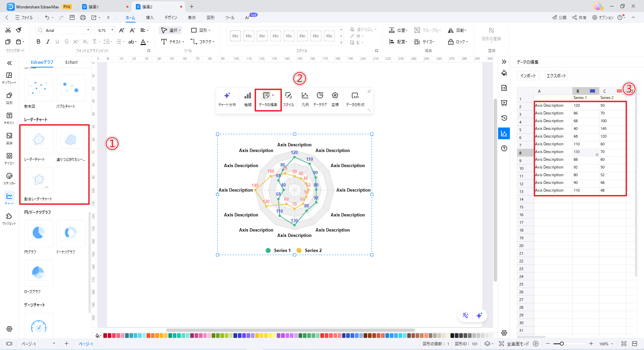This screenshot has height=350, width=644.
Task: Expand the Data Edit (データの編集) dropdown
Action: [273, 95]
